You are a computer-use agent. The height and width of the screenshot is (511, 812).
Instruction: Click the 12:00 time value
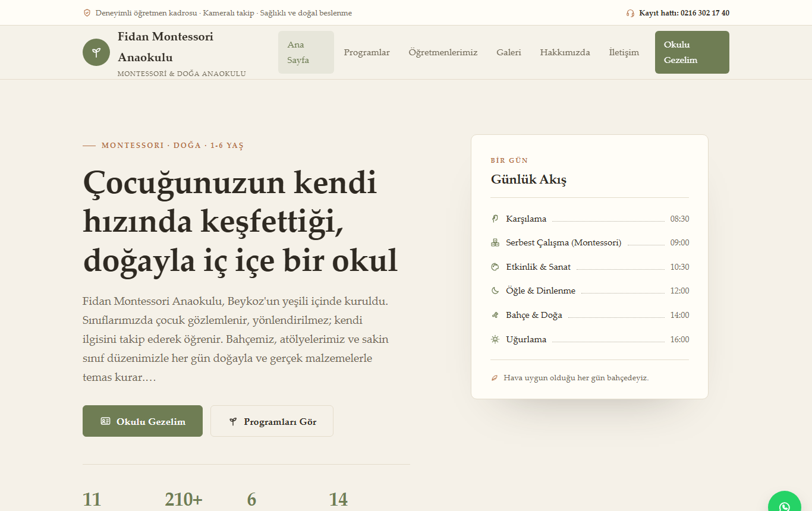point(679,291)
